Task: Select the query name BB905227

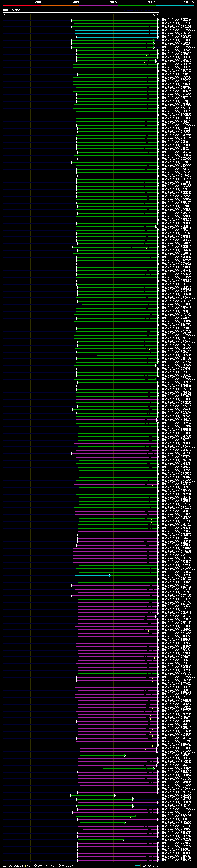Action: click(x=11, y=10)
